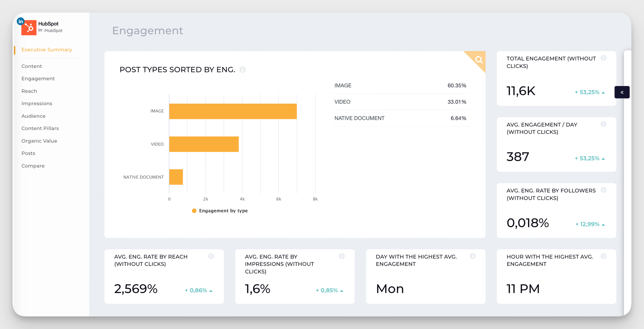644x329 pixels.
Task: Expand the Content Pillars section
Action: click(x=40, y=128)
